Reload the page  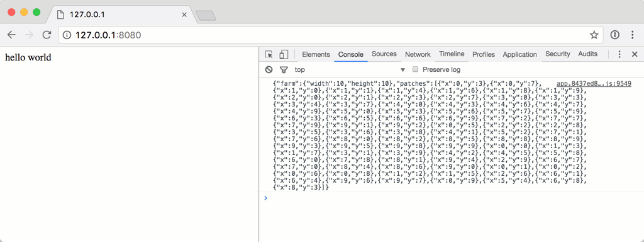47,35
